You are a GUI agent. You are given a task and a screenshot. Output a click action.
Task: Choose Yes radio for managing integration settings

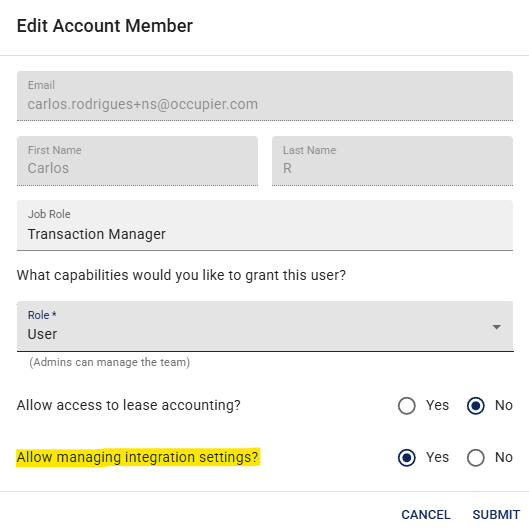coord(407,458)
